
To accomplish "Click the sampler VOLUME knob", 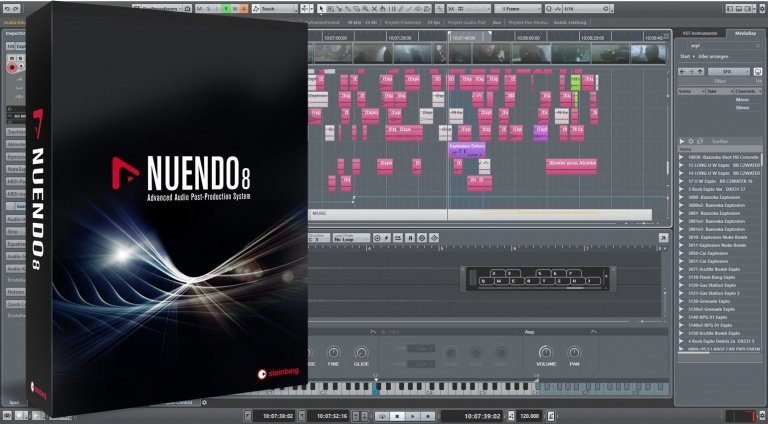I will tap(545, 352).
